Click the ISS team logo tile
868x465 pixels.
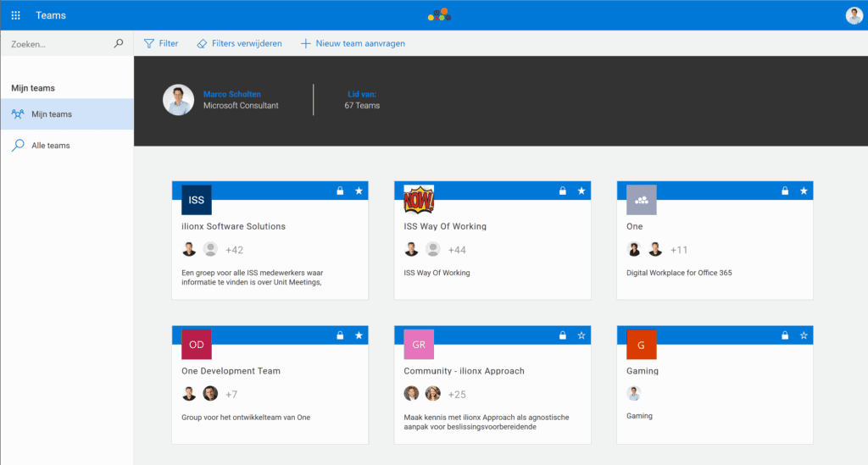197,200
